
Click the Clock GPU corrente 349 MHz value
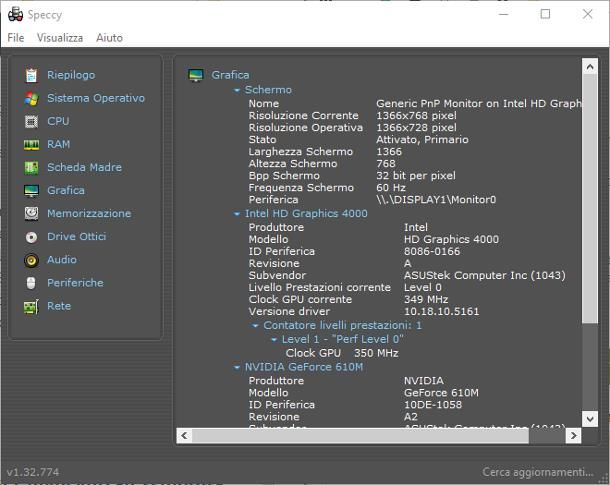click(426, 299)
